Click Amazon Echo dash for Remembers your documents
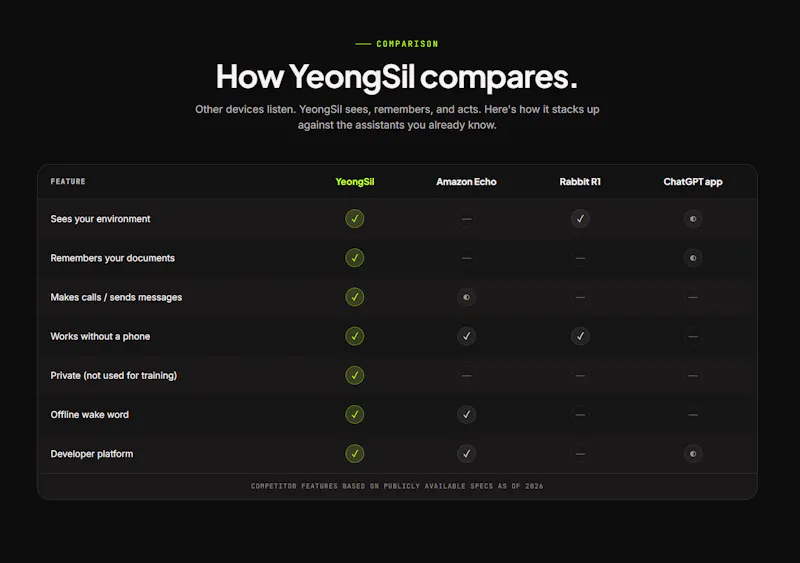 pos(466,258)
